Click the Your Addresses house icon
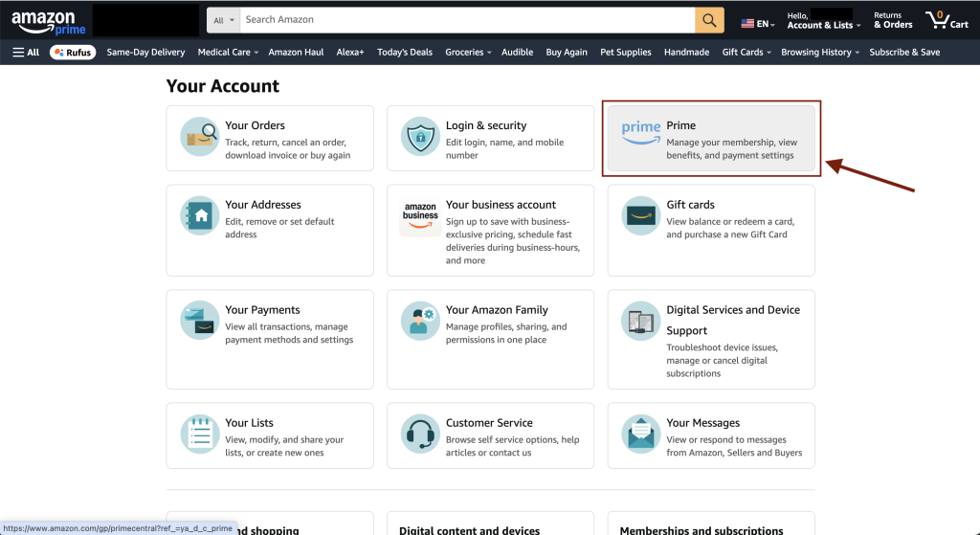980x535 pixels. tap(200, 215)
